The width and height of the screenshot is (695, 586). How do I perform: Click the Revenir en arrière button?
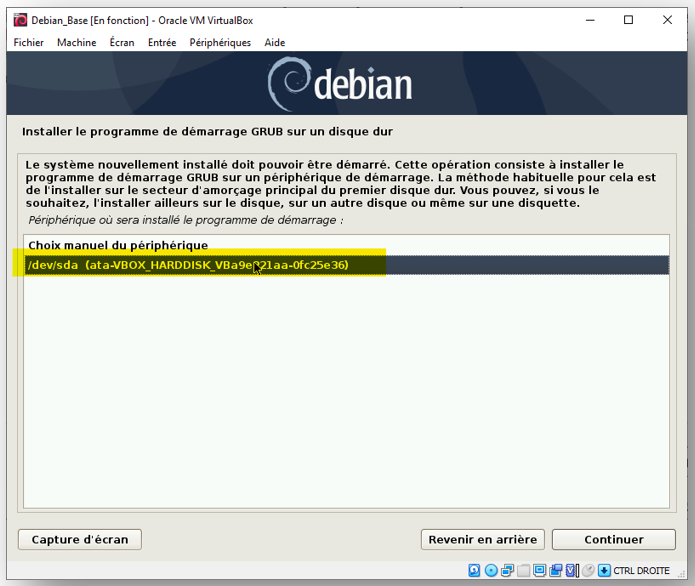pyautogui.click(x=483, y=539)
